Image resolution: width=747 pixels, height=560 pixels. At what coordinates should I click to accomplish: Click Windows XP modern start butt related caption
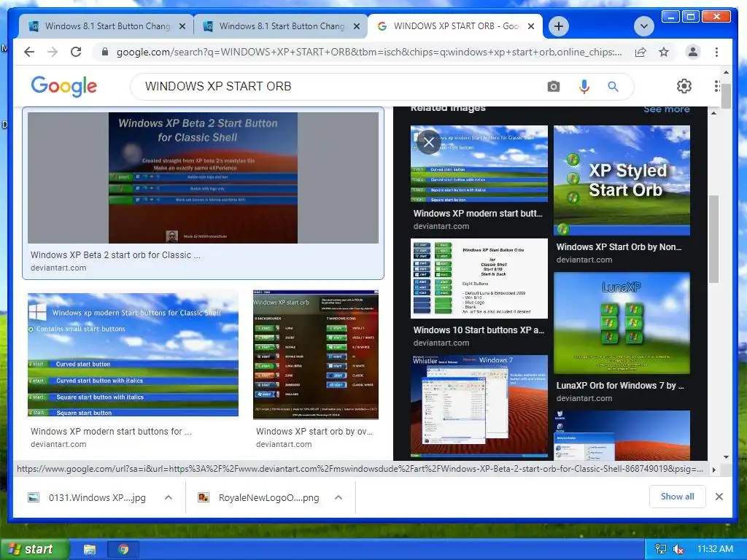coord(478,214)
